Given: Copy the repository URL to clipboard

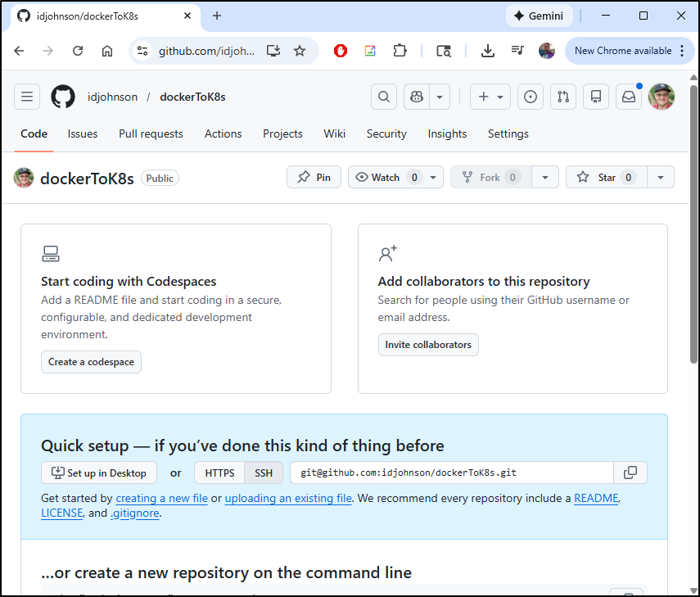Looking at the screenshot, I should [630, 473].
